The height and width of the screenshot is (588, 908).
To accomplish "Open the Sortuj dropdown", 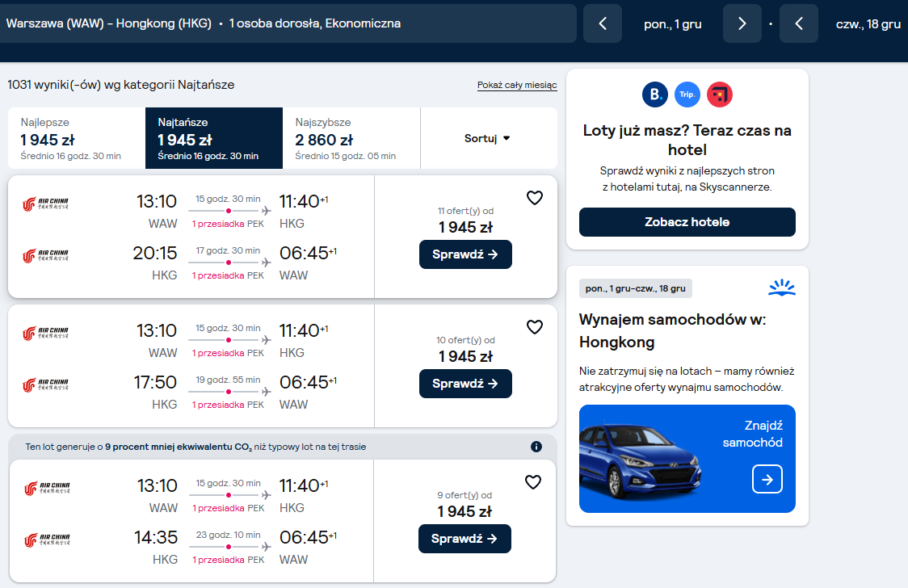I will pos(488,138).
